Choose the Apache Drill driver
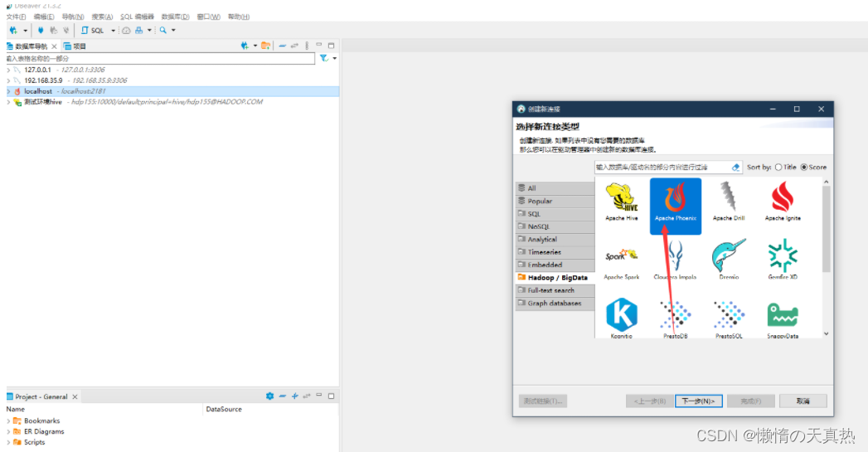The width and height of the screenshot is (868, 452). tap(729, 202)
